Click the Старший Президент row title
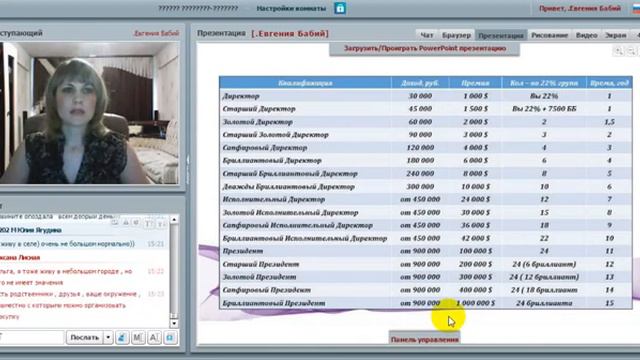This screenshot has width=640, height=360. click(x=260, y=264)
